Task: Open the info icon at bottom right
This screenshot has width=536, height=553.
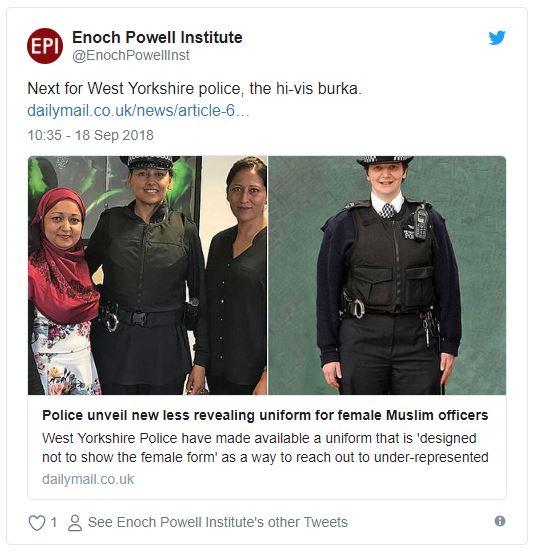Action: [500, 521]
